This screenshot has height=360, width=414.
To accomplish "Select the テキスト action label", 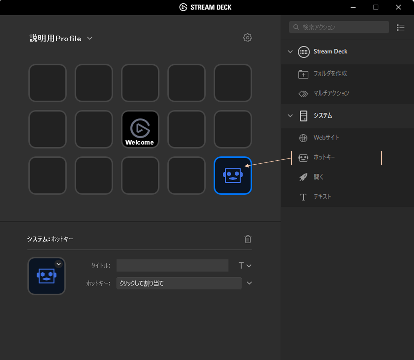I will pos(322,197).
